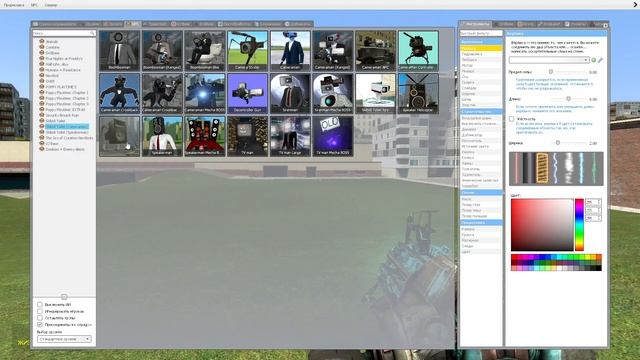Pick the Сварка tool
Screen dimensions: 640x360
coord(481,82)
